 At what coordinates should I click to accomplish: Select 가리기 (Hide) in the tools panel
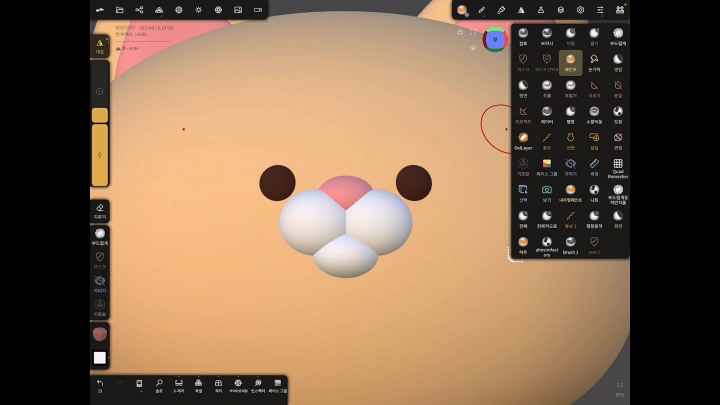pos(570,167)
